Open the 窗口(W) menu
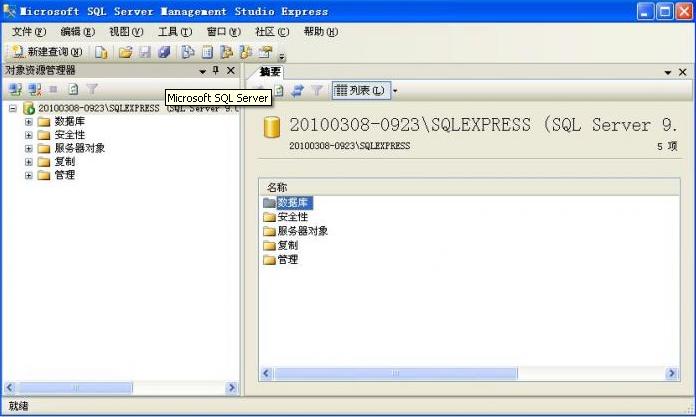The width and height of the screenshot is (696, 417). [224, 32]
